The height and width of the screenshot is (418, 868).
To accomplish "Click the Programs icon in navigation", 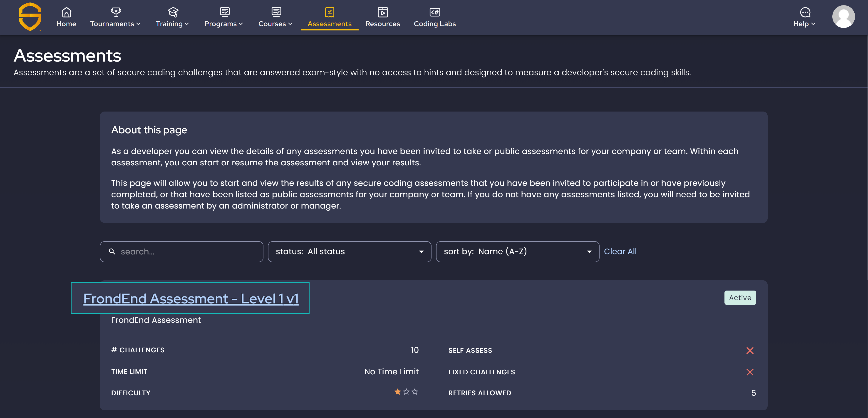I will [x=225, y=12].
